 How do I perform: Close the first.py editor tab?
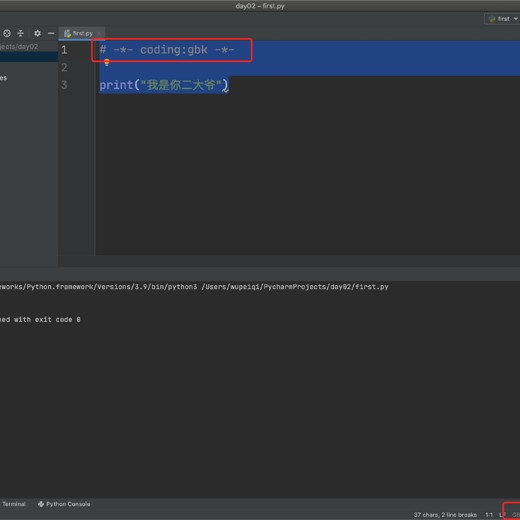pos(99,33)
